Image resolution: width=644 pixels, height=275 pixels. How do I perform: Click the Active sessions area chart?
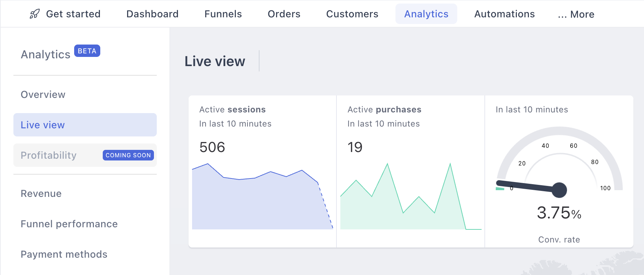point(262,196)
